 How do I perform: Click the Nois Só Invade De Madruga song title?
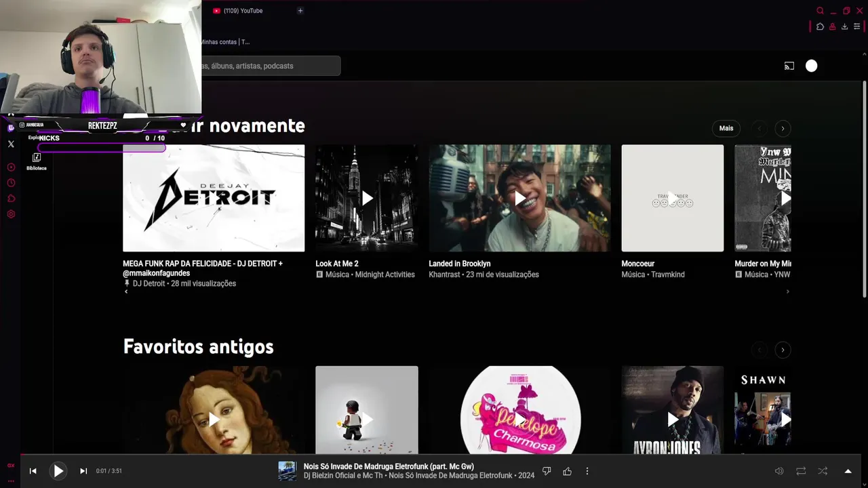point(389,466)
